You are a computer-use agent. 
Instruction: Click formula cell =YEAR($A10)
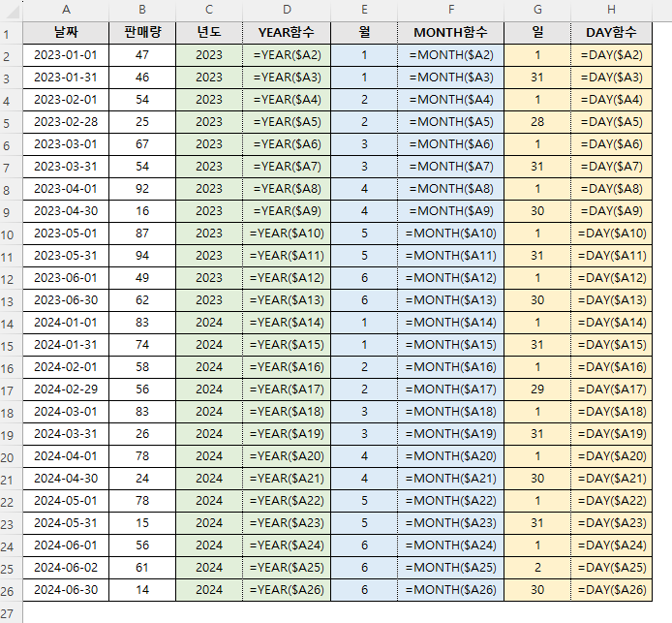tap(287, 234)
